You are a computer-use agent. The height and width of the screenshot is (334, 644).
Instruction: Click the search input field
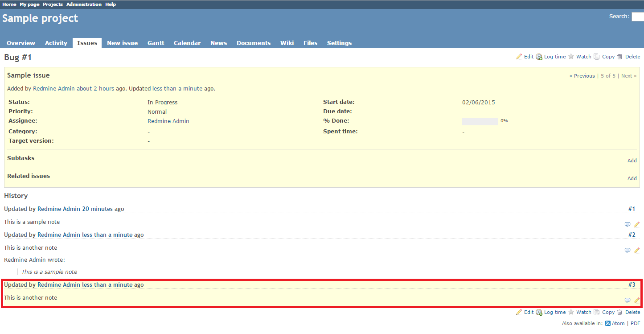tap(638, 16)
